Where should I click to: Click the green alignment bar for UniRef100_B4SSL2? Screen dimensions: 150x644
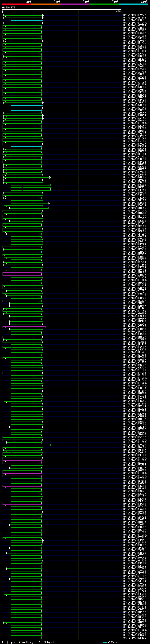[x=31, y=185]
